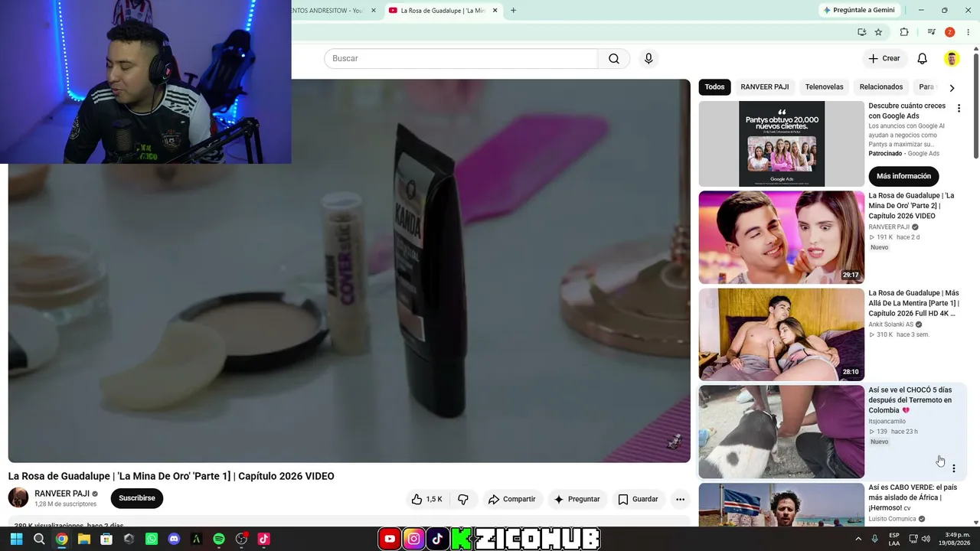This screenshot has height=551, width=980.
Task: Start a voice search with the microphone
Action: [x=648, y=59]
